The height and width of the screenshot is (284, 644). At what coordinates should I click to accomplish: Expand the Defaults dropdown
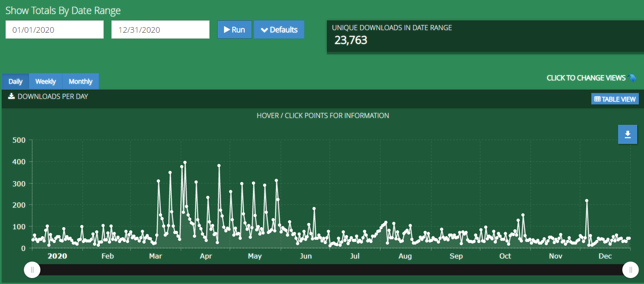click(x=279, y=30)
